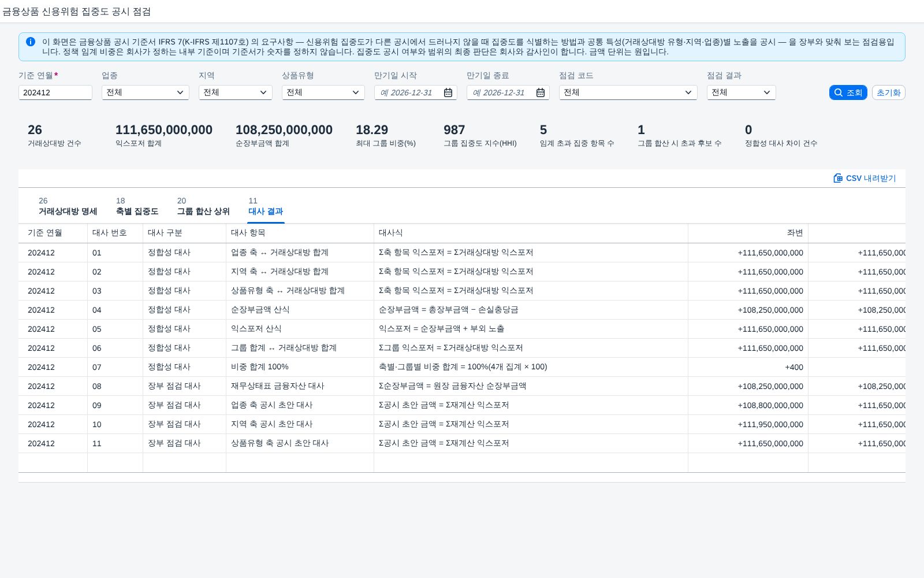The image size is (924, 578).
Task: Switch to 축별 집중도 tab
Action: tap(137, 206)
